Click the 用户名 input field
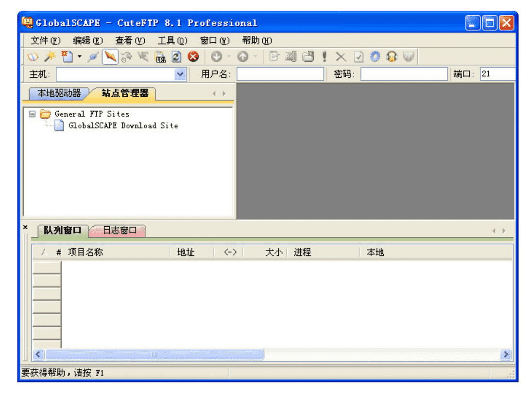532x395 pixels. coord(280,74)
